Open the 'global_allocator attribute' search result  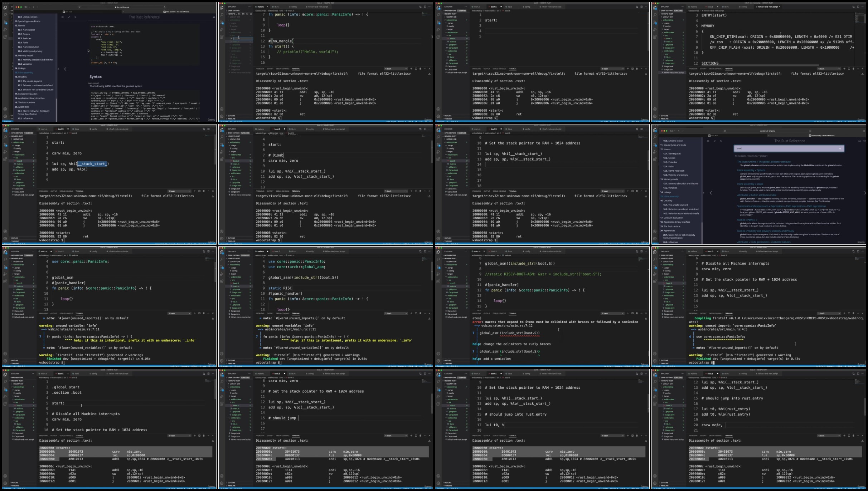click(764, 162)
